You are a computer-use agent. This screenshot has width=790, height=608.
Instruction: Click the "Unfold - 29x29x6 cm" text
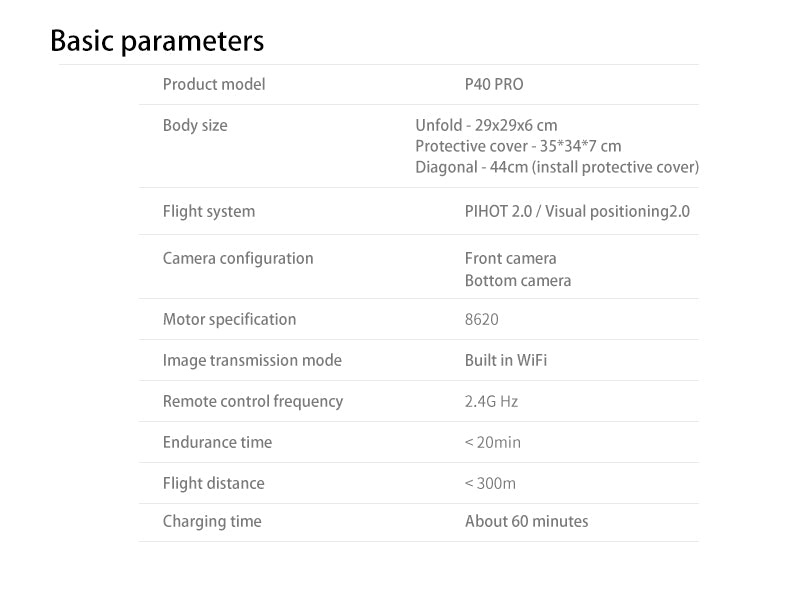pos(486,125)
